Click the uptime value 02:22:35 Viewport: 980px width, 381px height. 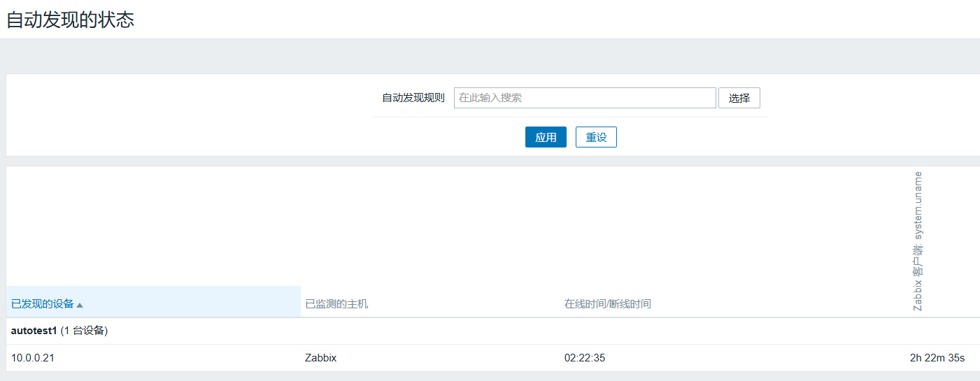coord(584,358)
